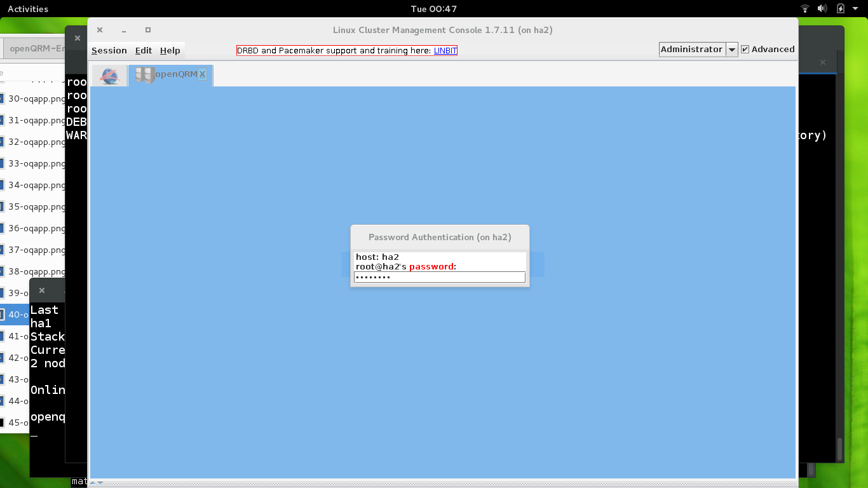The height and width of the screenshot is (488, 868).
Task: Click the 'openq' line in the terminal
Action: 48,417
